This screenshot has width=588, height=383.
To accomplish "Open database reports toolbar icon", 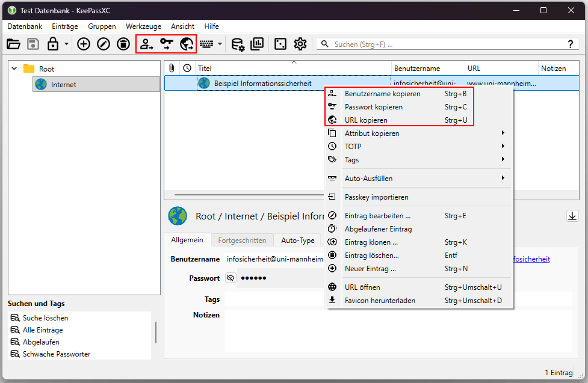I will 257,44.
